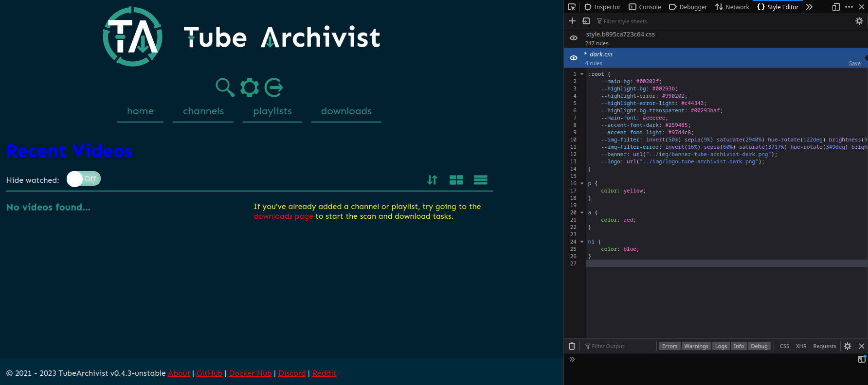Viewport: 868px width, 385px height.
Task: Open style editor options gear
Action: click(859, 21)
